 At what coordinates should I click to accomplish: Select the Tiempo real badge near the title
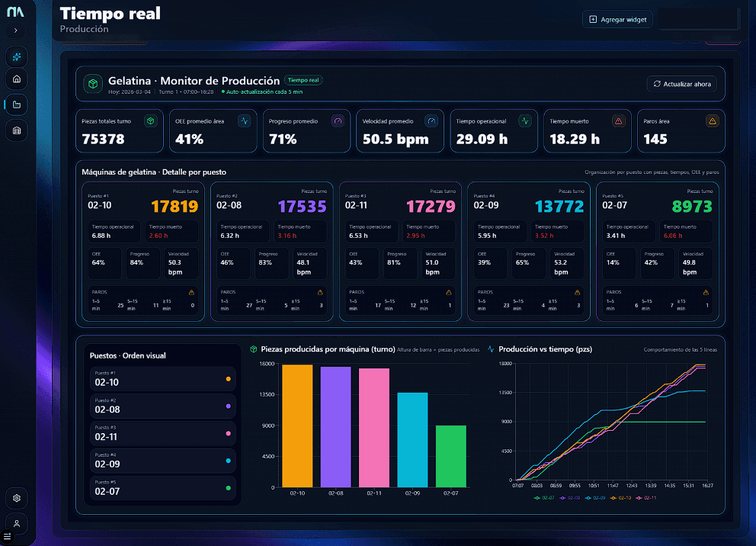tap(302, 79)
